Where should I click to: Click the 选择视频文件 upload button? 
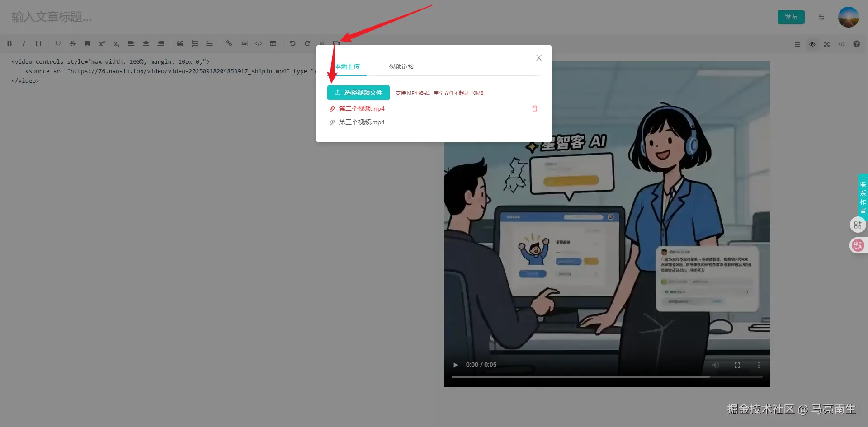pyautogui.click(x=358, y=93)
